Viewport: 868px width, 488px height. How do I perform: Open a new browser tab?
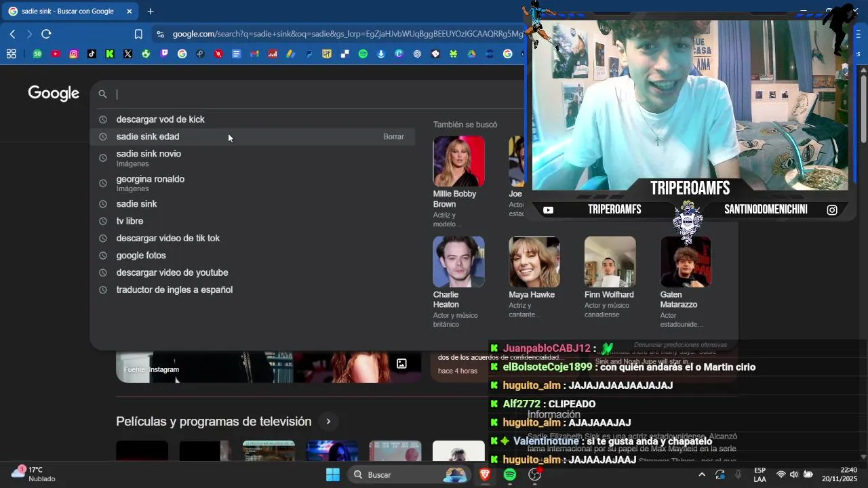[151, 11]
